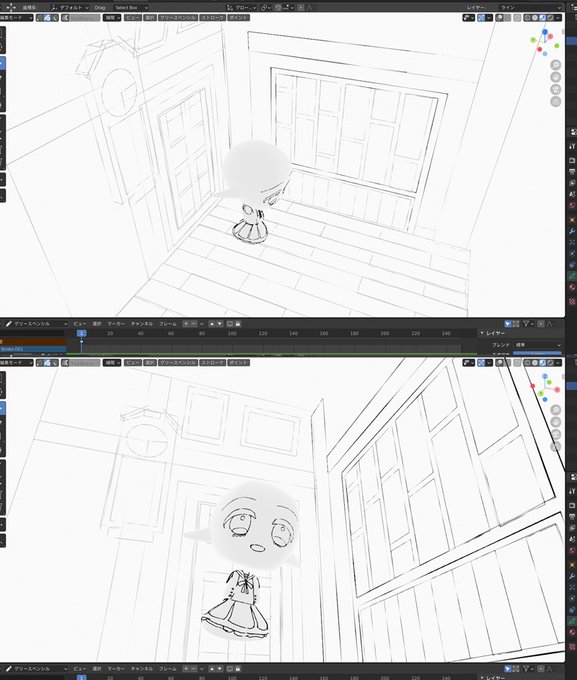Add layer with plus button in upper dope sheet
Image resolution: width=577 pixels, height=680 pixels.
(x=186, y=324)
